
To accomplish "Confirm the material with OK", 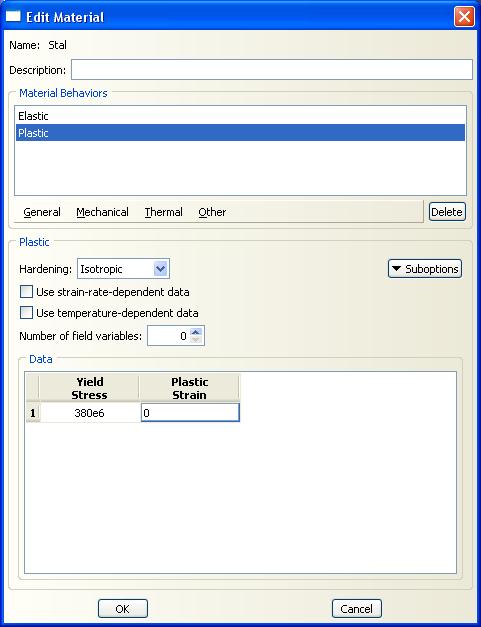I will tap(123, 609).
